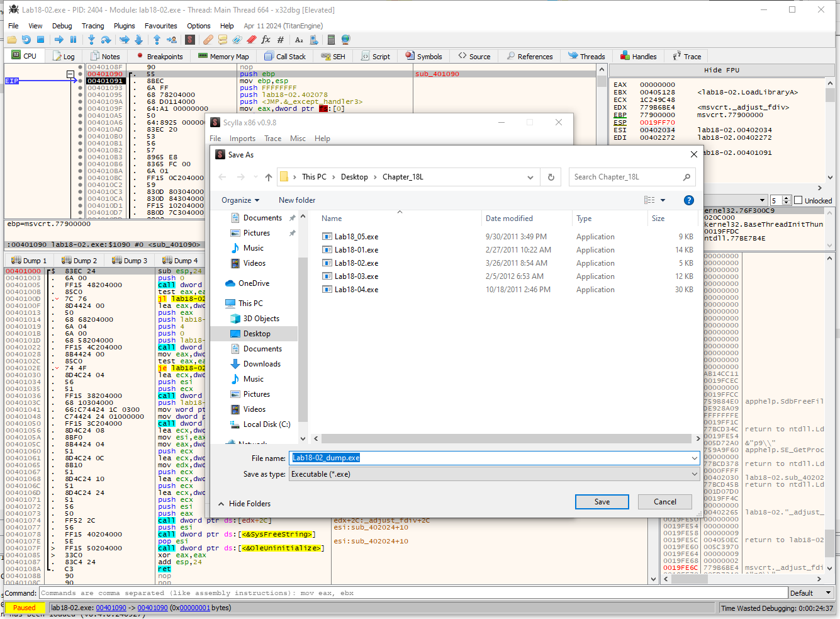
Task: Open the Default dropdown beside the command bar
Action: tap(811, 593)
